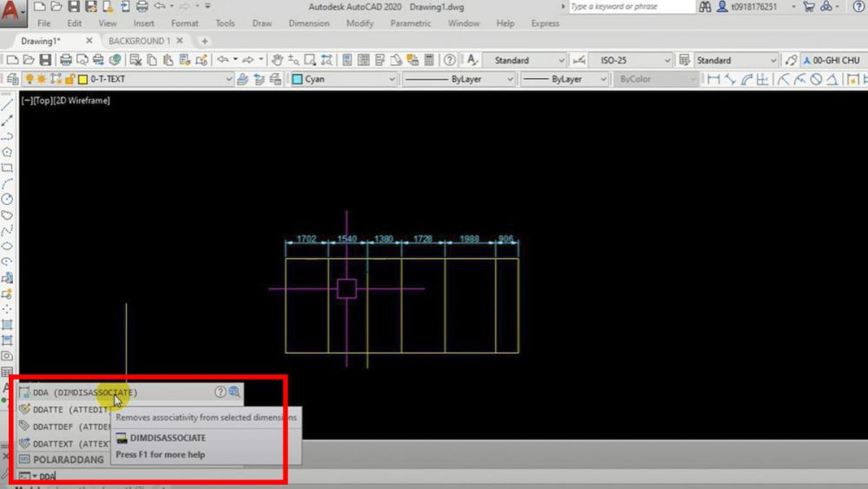Click Undo arrow in standard toolbar

[x=222, y=60]
